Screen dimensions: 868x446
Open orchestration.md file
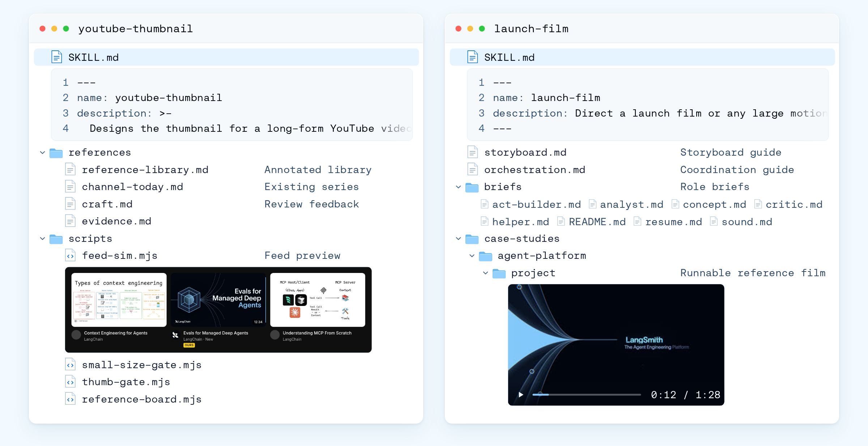click(x=535, y=170)
